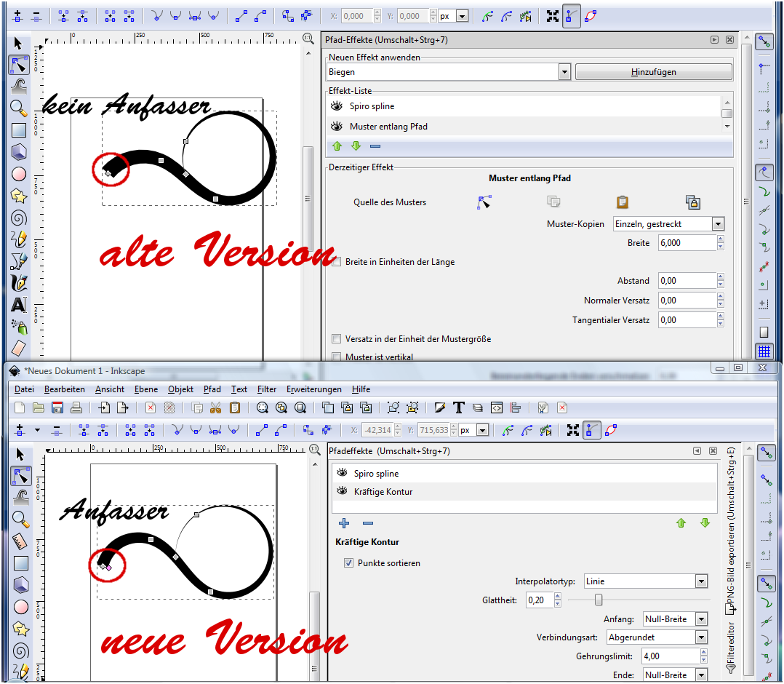The height and width of the screenshot is (684, 784).
Task: Open the Hilfe menu
Action: pyautogui.click(x=361, y=389)
